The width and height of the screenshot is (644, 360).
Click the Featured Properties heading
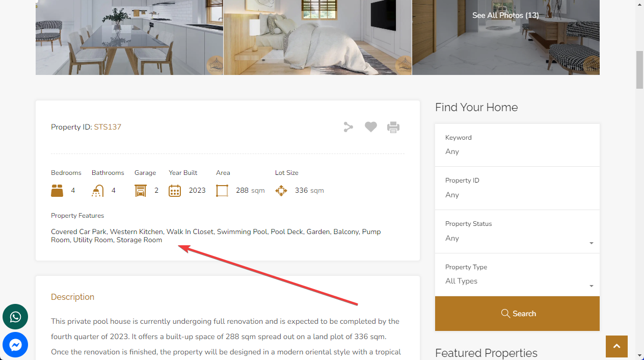pyautogui.click(x=486, y=353)
